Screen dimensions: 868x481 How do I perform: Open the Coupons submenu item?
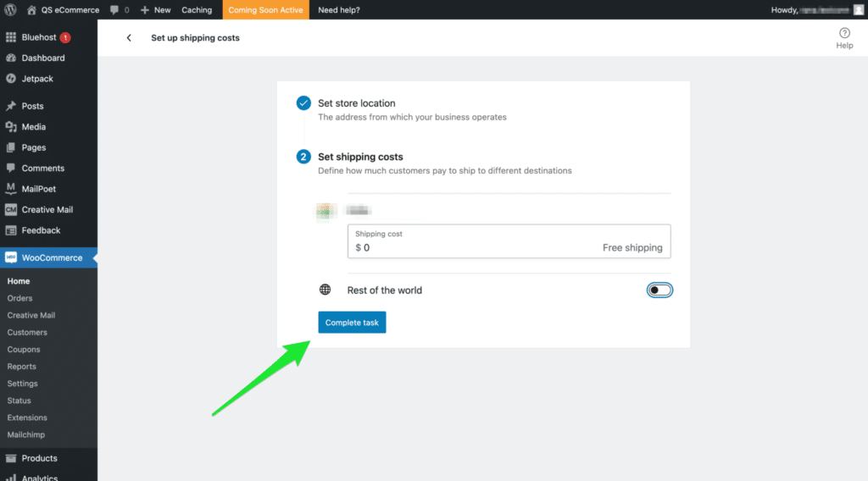click(24, 350)
